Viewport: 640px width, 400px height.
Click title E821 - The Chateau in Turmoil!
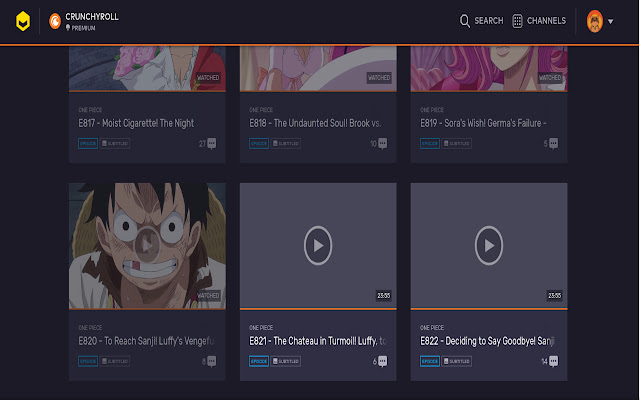(x=318, y=341)
